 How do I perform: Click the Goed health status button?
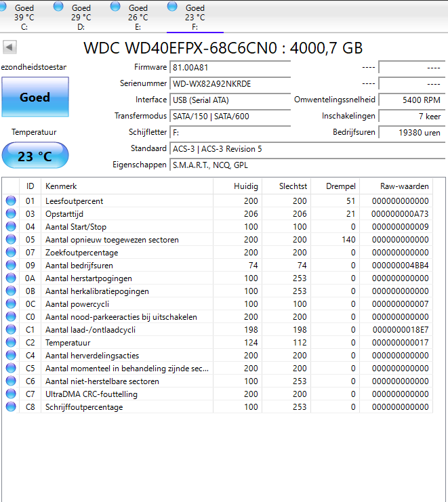[35, 97]
